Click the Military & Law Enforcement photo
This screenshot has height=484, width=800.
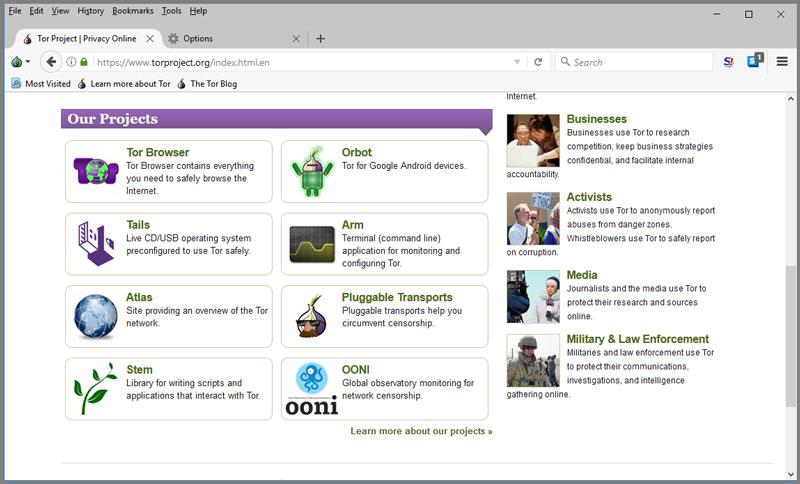(533, 361)
